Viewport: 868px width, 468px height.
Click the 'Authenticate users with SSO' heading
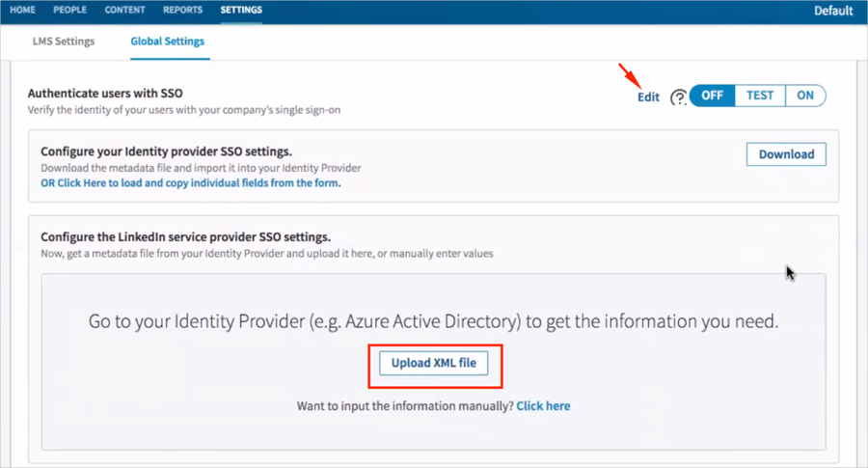click(x=105, y=94)
